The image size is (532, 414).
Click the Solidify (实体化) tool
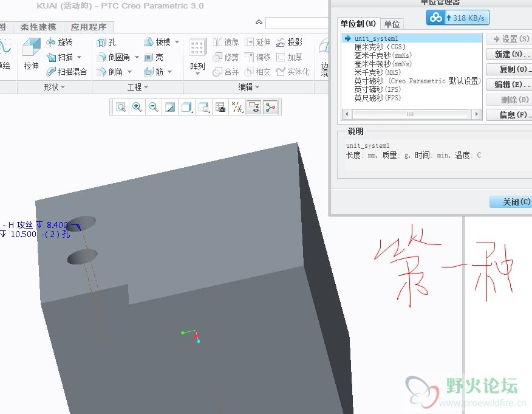pyautogui.click(x=293, y=72)
